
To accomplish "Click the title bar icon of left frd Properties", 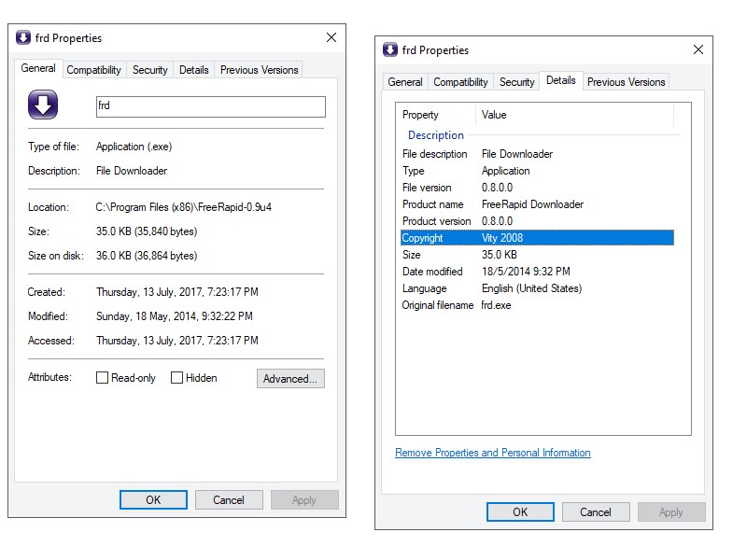I will point(24,38).
